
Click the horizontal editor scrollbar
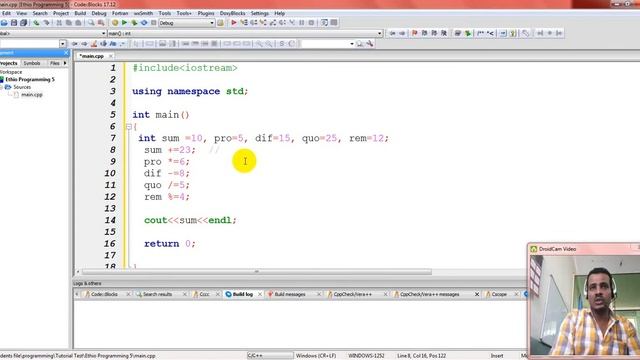pos(257,272)
